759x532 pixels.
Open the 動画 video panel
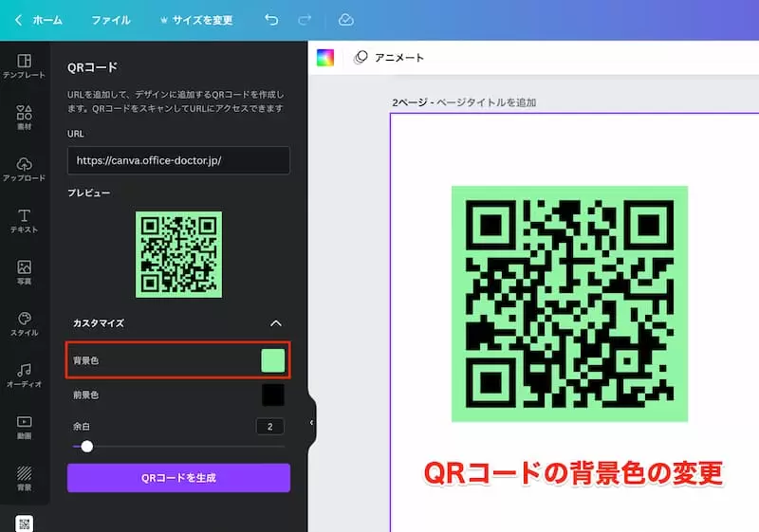(25, 428)
